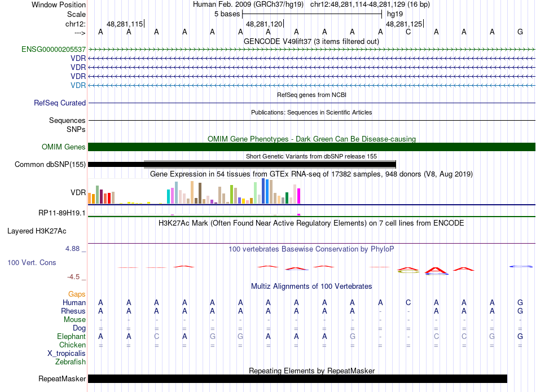Click the C in the Human alignment row
The width and height of the screenshot is (536, 392).
click(408, 302)
